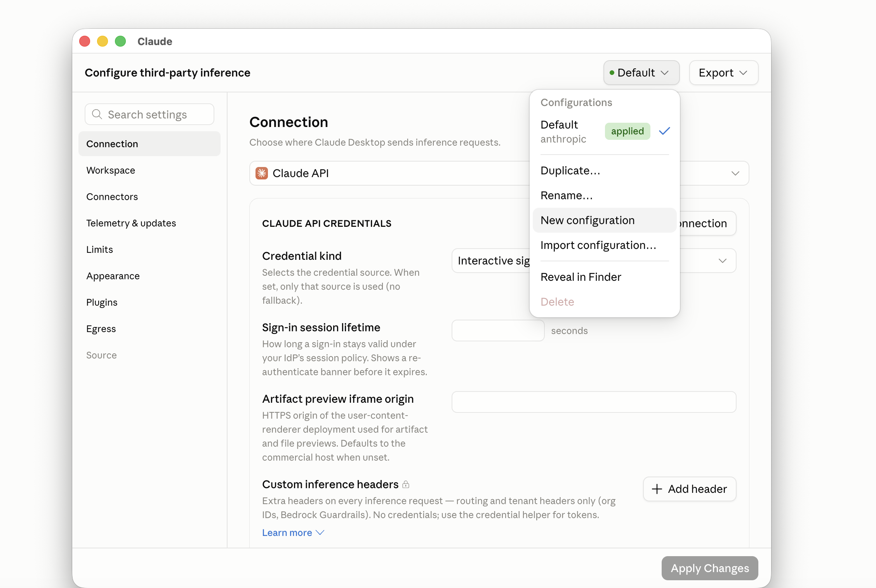Click the Configure third-party inference title
The width and height of the screenshot is (876, 588).
point(167,73)
